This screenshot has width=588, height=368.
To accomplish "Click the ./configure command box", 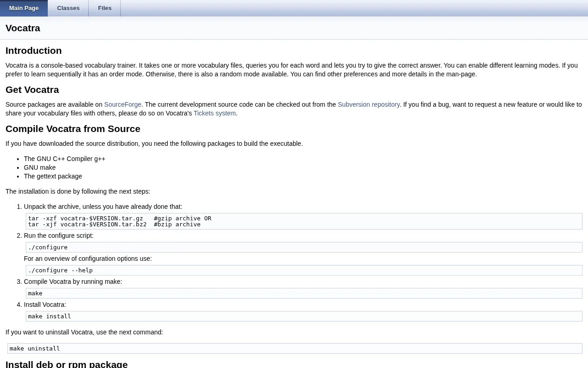I will tap(304, 247).
